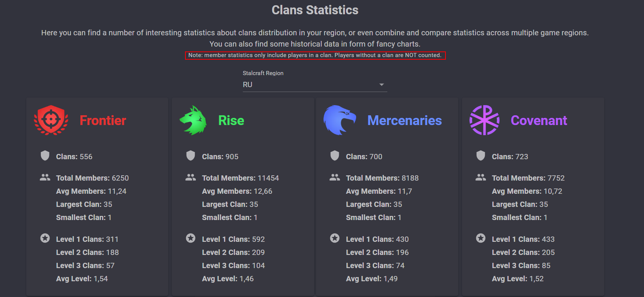This screenshot has height=297, width=644.
Task: Click the star icon near Frontier Level 1 Clans
Action: pos(45,238)
